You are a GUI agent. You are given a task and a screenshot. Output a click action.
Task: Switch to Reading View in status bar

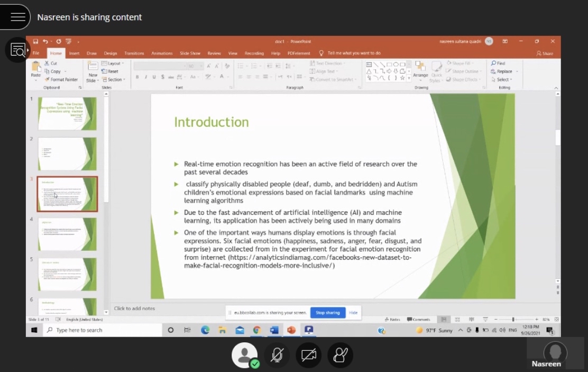471,320
